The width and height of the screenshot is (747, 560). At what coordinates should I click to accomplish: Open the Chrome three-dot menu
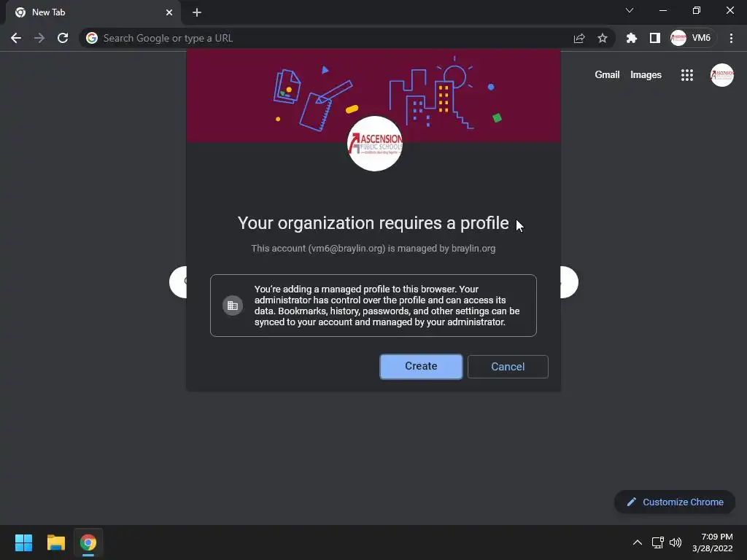[731, 38]
